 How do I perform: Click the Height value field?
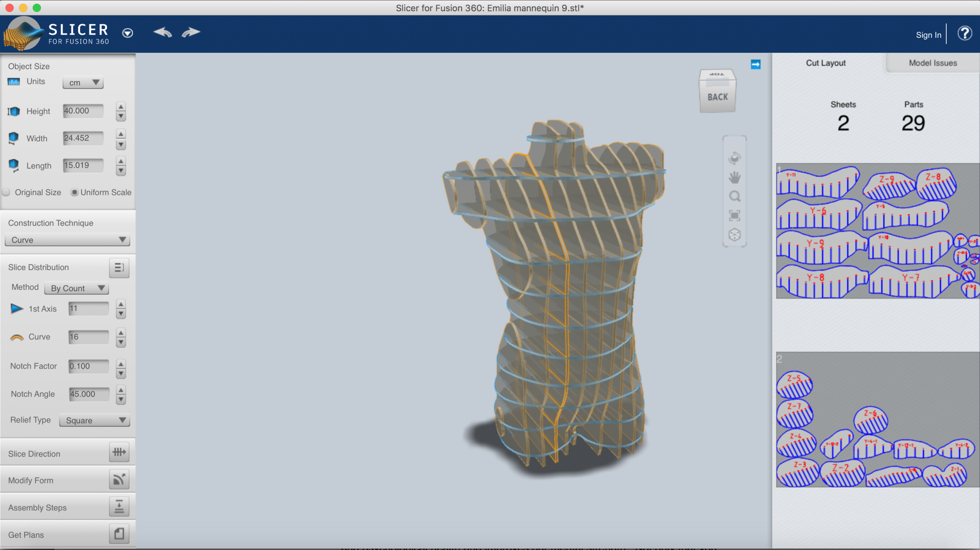[83, 111]
